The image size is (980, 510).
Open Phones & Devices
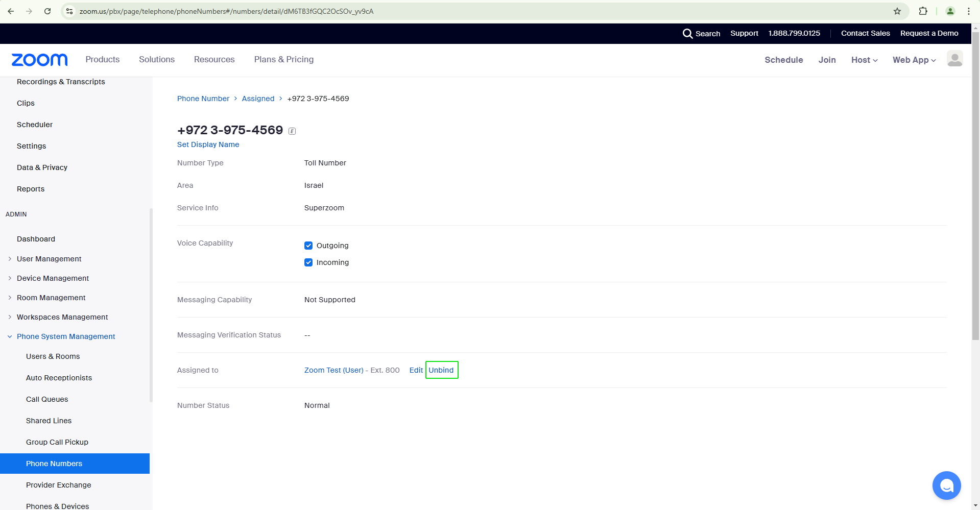click(x=58, y=506)
